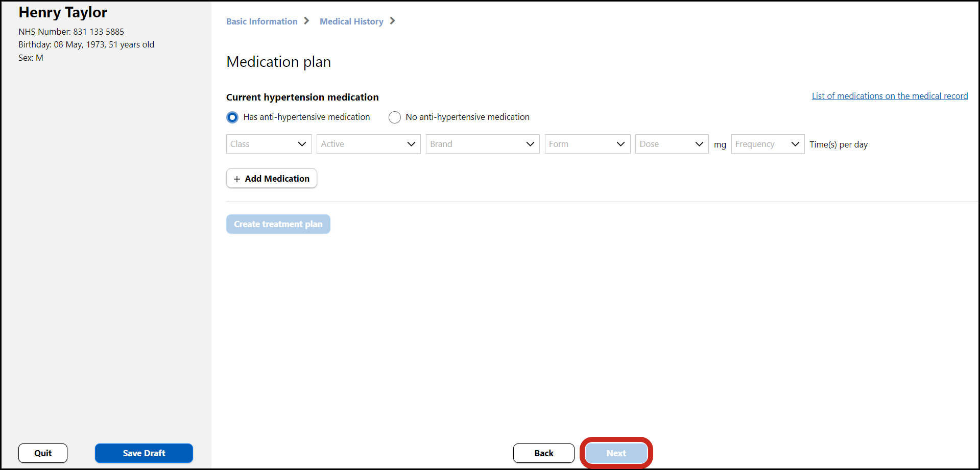Save the form with Save Draft
This screenshot has width=980, height=470.
click(x=144, y=453)
